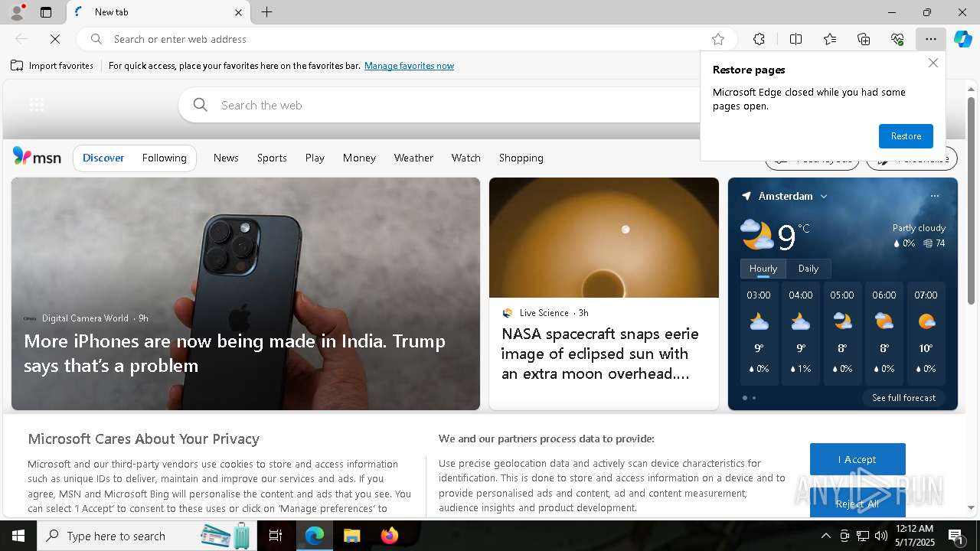
Task: Show hidden system tray icons
Action: [825, 536]
